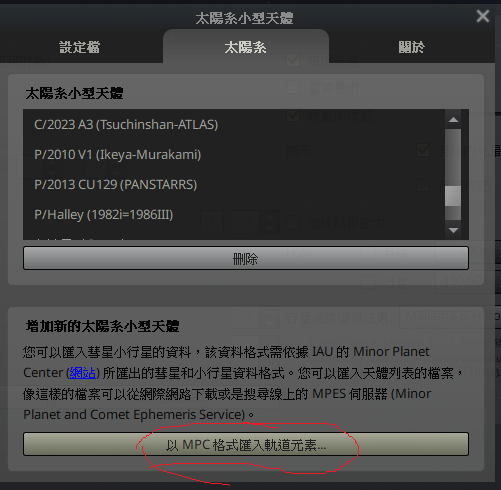Image resolution: width=501 pixels, height=490 pixels.
Task: Open the blue 網站 hyperlink
Action: coord(83,373)
